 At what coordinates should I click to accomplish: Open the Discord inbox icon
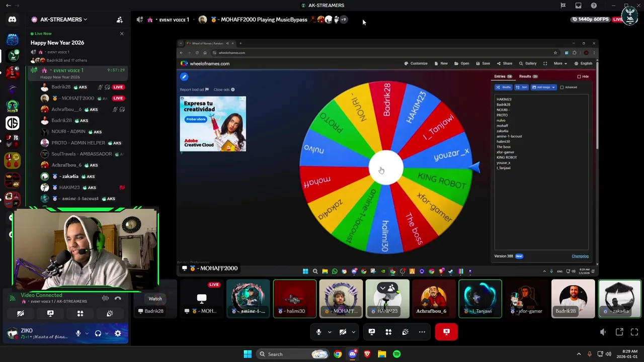coord(578,6)
